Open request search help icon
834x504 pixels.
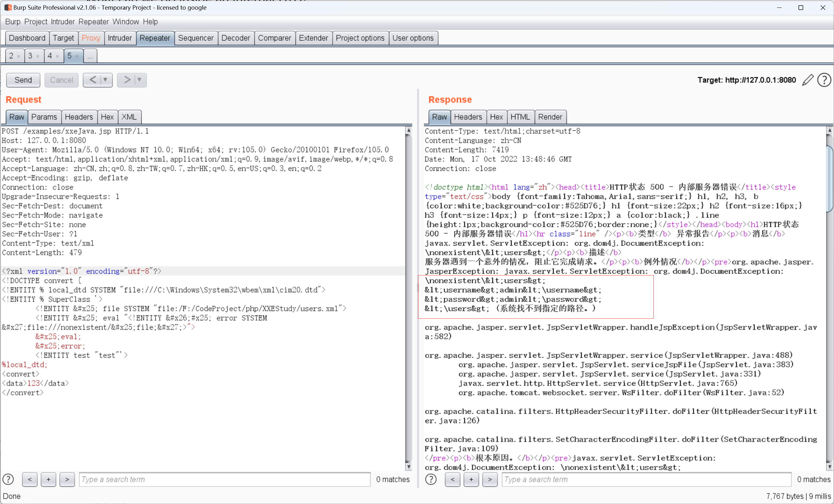pos(8,479)
